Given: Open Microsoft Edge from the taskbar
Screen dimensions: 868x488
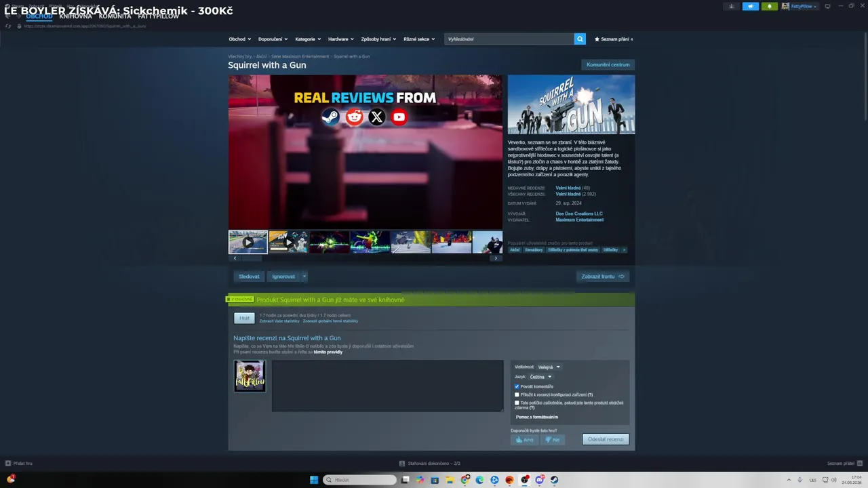Looking at the screenshot, I should click(479, 480).
